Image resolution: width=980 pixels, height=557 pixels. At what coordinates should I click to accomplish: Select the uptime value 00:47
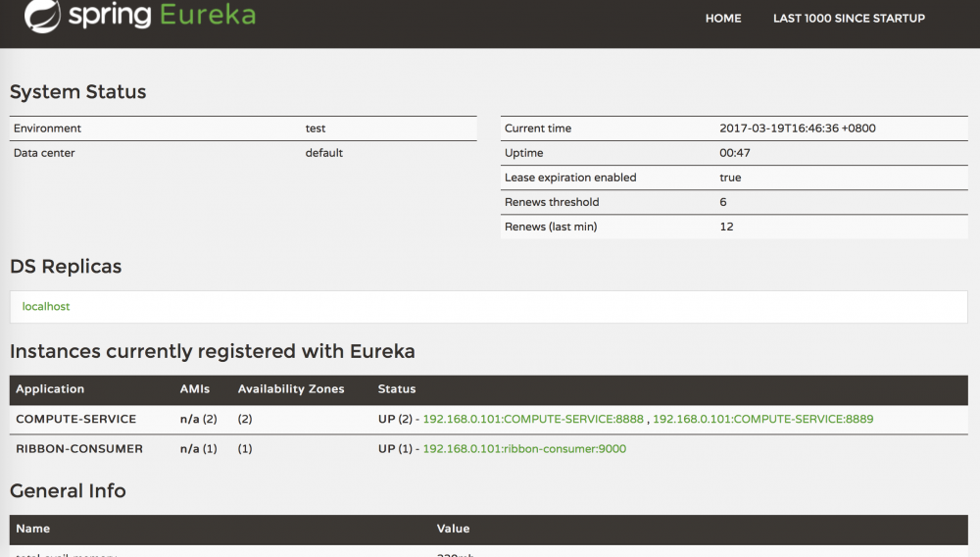coord(735,153)
